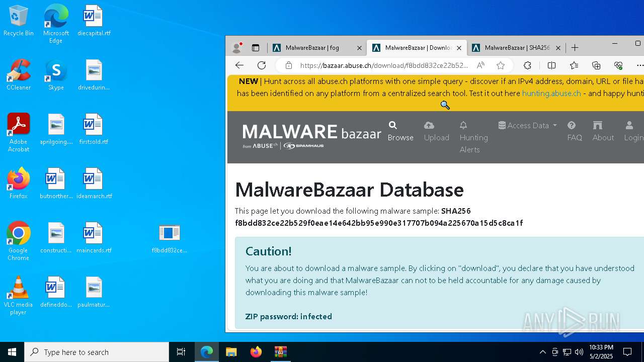644x362 pixels.
Task: Click ZIP password: infected text
Action: click(288, 316)
